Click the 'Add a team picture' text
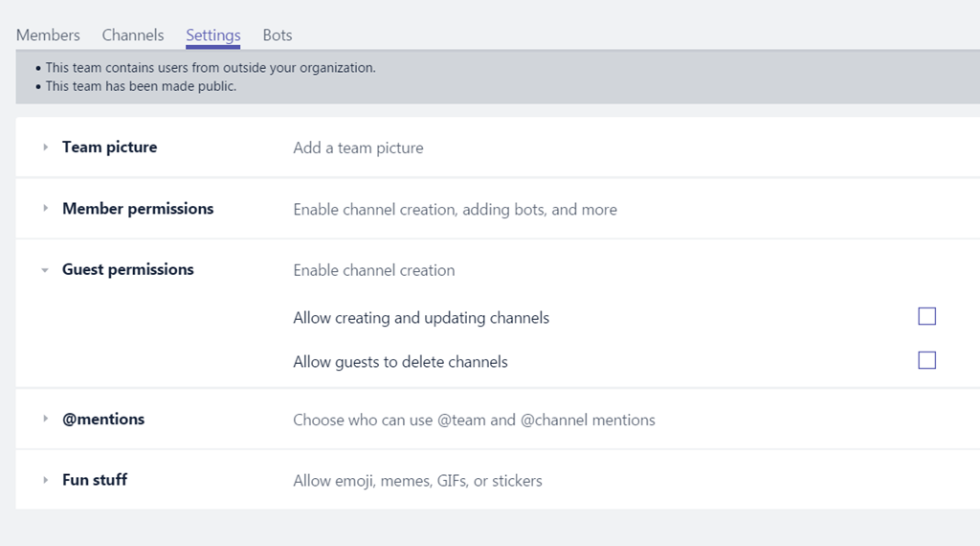 pyautogui.click(x=358, y=148)
